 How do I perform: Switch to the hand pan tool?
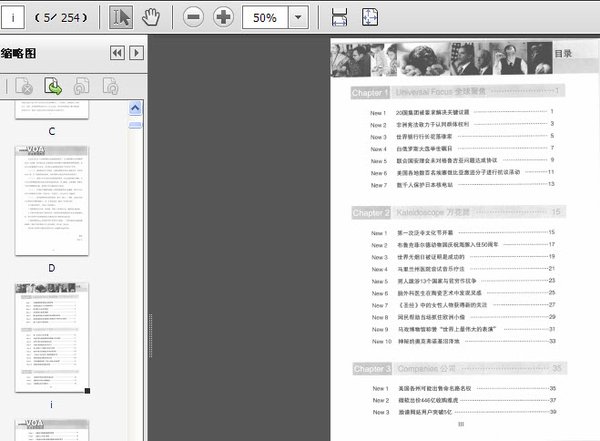click(151, 17)
